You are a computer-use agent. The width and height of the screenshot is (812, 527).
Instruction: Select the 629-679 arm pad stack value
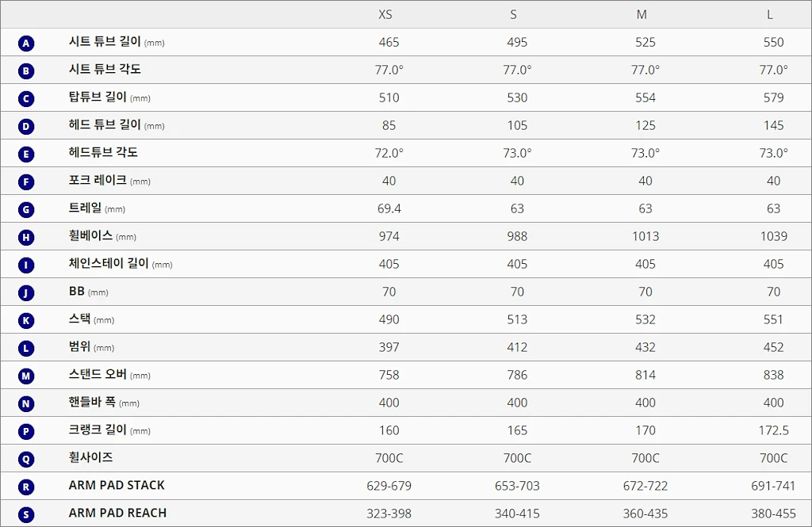pos(389,486)
